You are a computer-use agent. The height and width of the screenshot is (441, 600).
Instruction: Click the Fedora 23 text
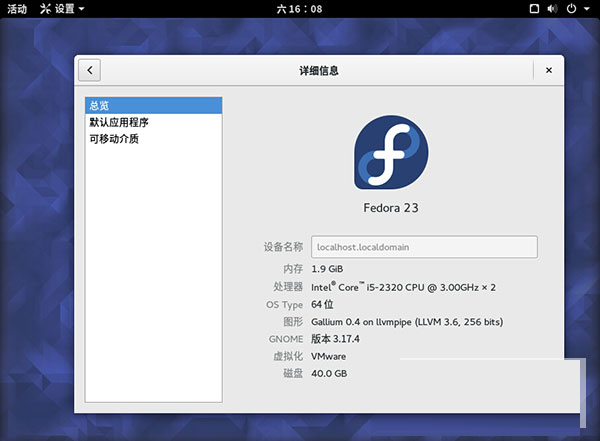391,208
